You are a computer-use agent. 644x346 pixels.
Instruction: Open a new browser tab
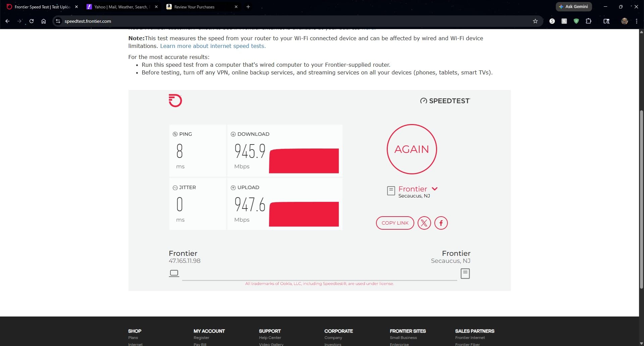[248, 7]
